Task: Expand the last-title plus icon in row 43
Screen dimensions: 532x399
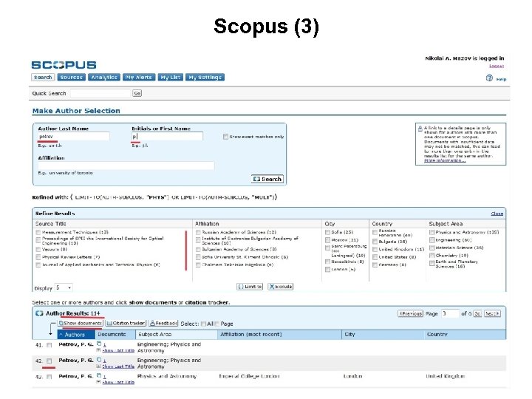Action: pyautogui.click(x=98, y=382)
